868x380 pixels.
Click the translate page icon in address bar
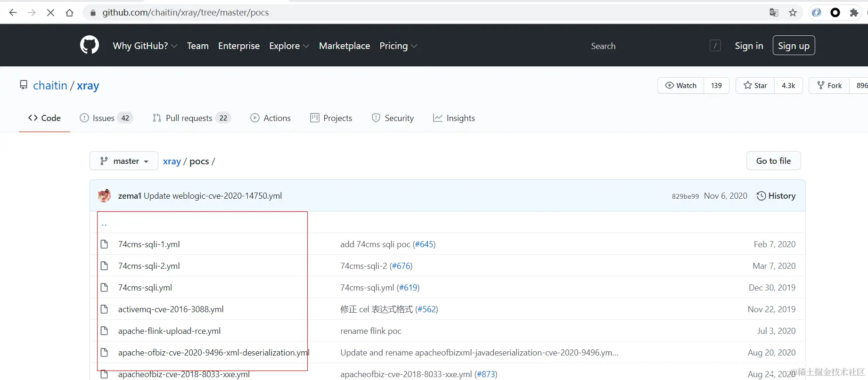(x=774, y=13)
